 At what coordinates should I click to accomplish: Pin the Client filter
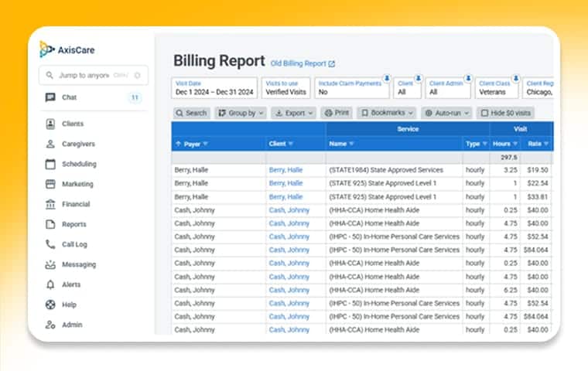click(418, 78)
